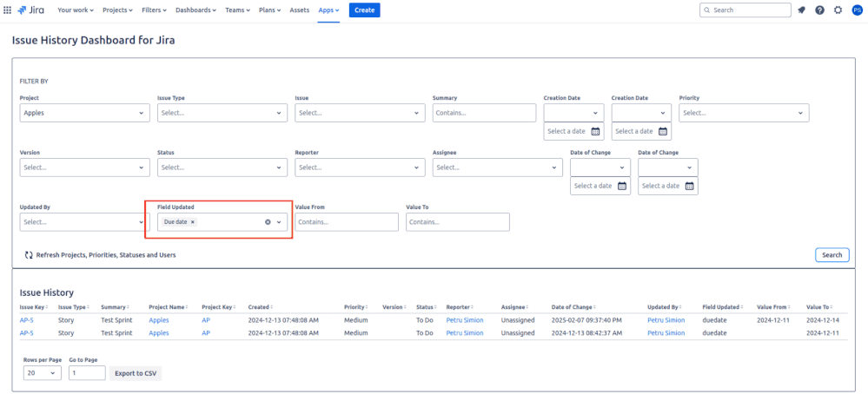Open calendar icon under second Date of Change
The width and height of the screenshot is (868, 394).
[690, 186]
